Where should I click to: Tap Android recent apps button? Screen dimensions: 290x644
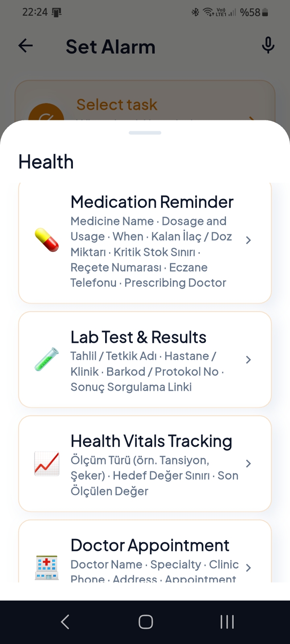tap(227, 622)
